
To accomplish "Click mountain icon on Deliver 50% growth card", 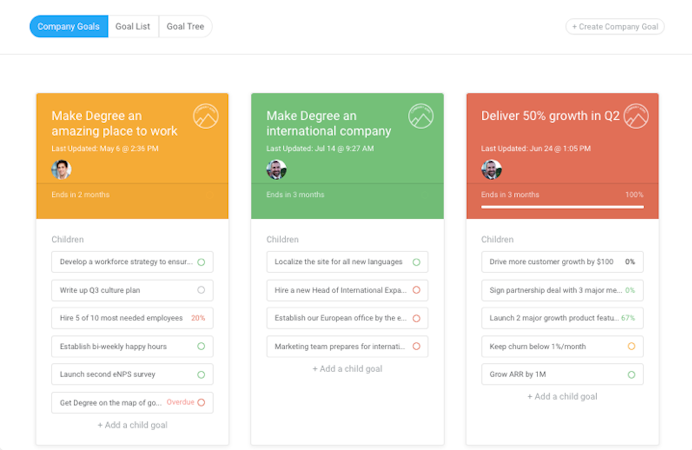I will [x=636, y=116].
